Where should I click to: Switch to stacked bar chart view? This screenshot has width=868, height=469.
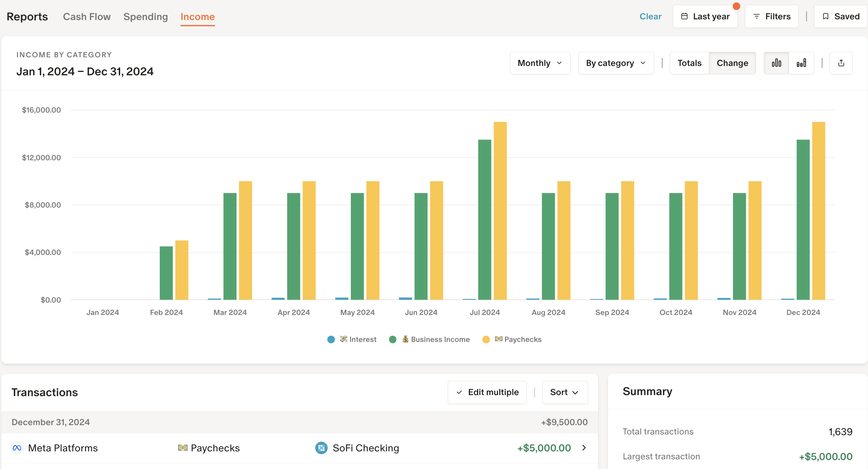[801, 63]
